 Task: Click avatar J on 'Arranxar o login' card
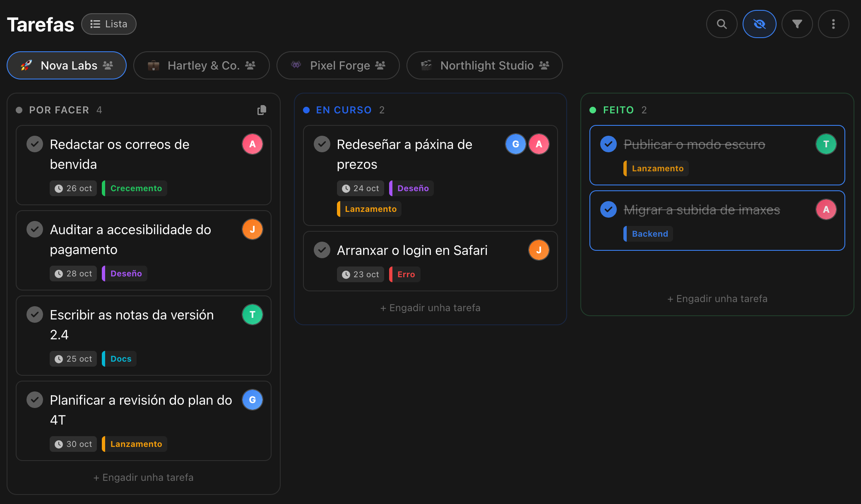539,250
